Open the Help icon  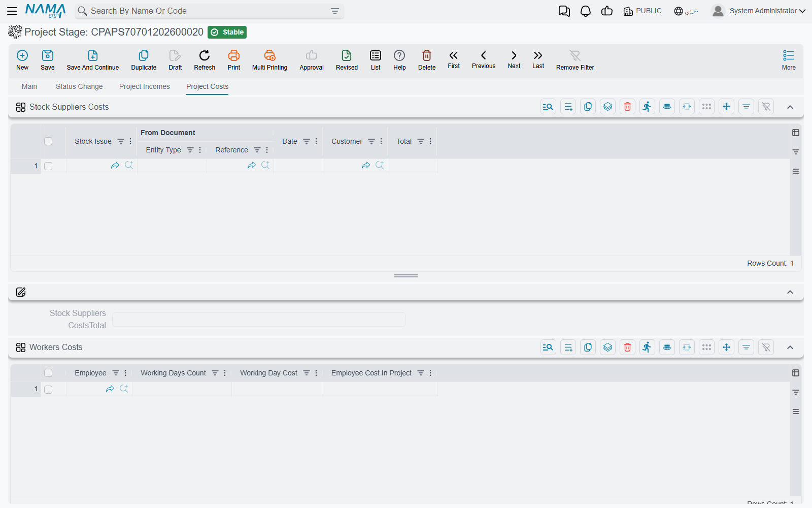(399, 60)
